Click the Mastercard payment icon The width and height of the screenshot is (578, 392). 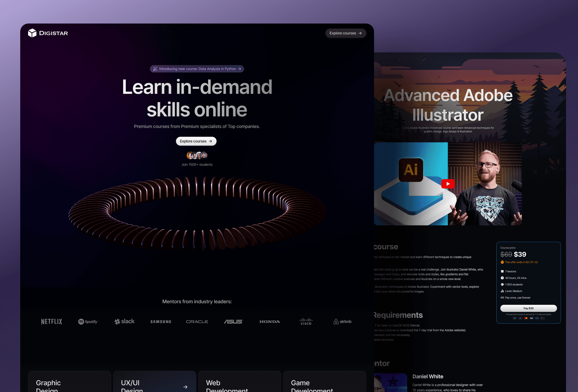[x=526, y=318]
